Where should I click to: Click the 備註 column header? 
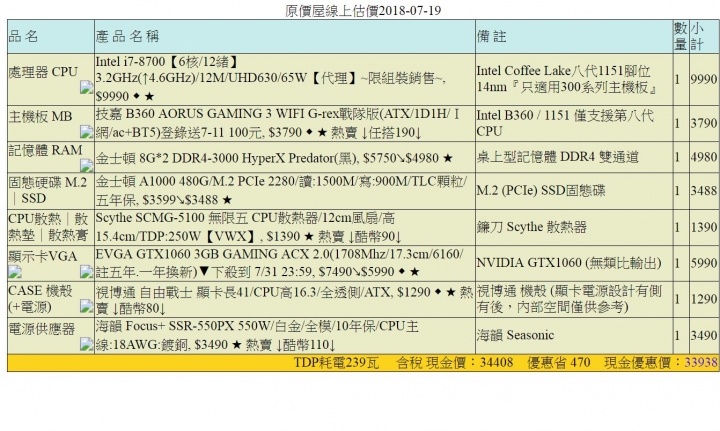click(492, 36)
